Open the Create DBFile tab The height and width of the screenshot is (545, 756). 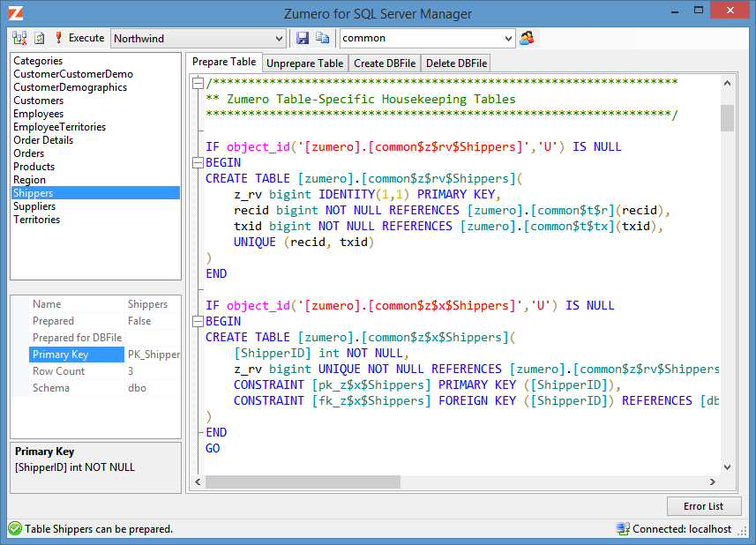(x=385, y=63)
